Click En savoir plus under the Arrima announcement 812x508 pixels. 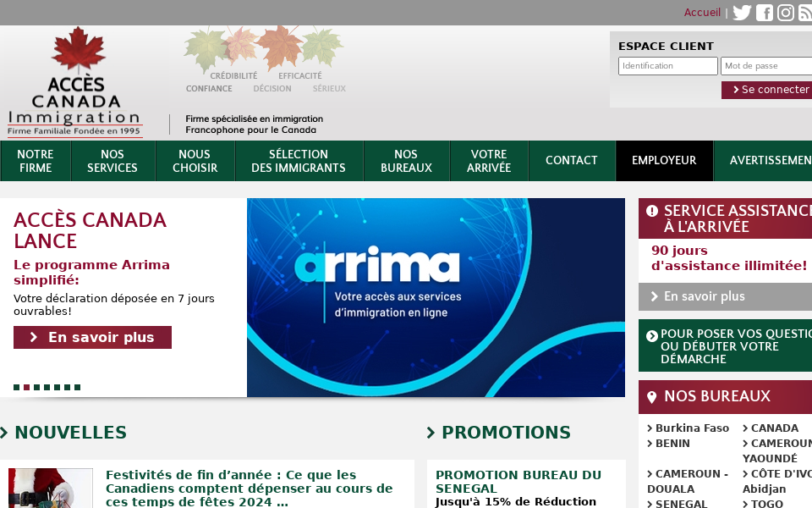(91, 337)
